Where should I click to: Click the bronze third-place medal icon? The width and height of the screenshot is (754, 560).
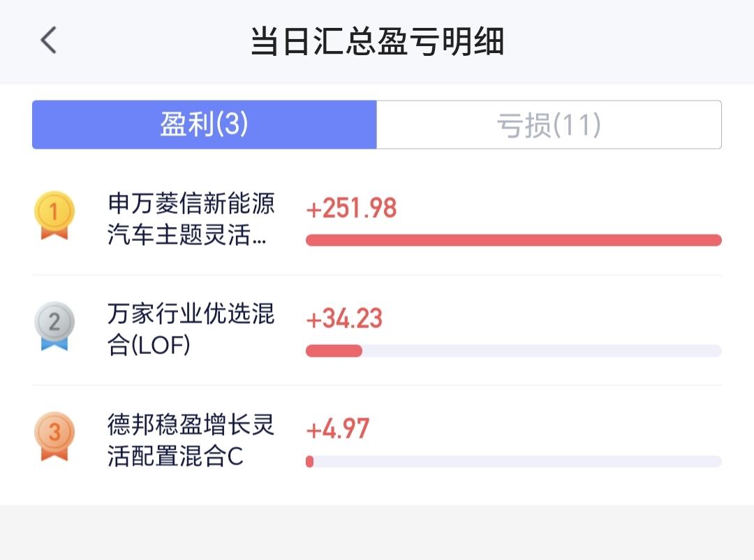(54, 436)
